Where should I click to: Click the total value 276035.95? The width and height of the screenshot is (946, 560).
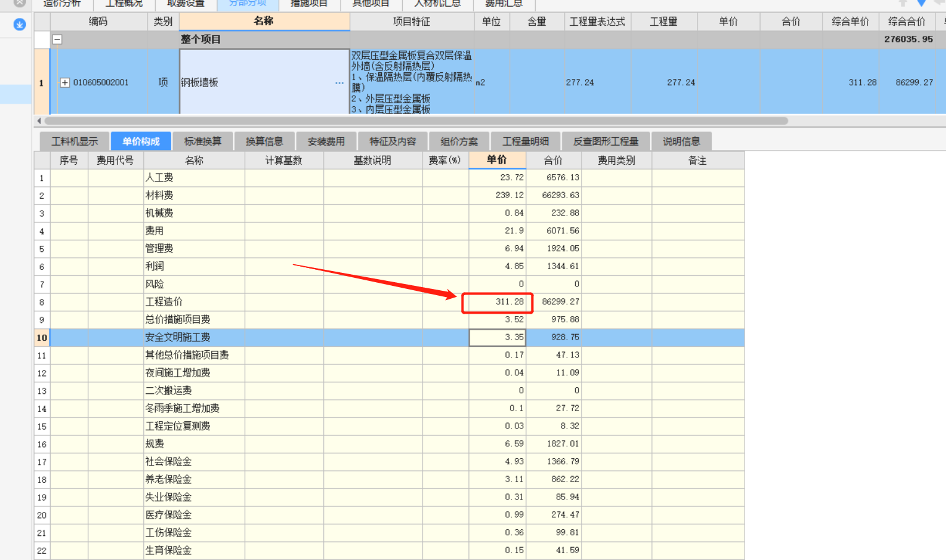pos(908,39)
